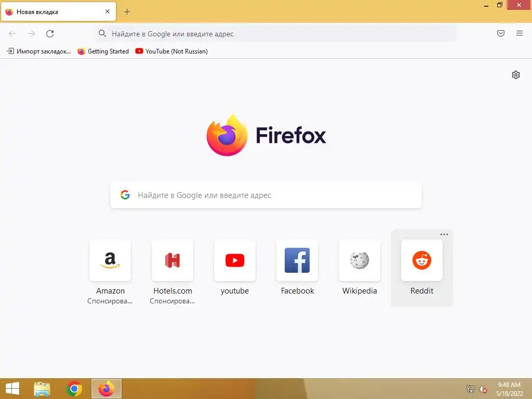
Task: Click the Wikipedia tile label text
Action: click(x=360, y=291)
